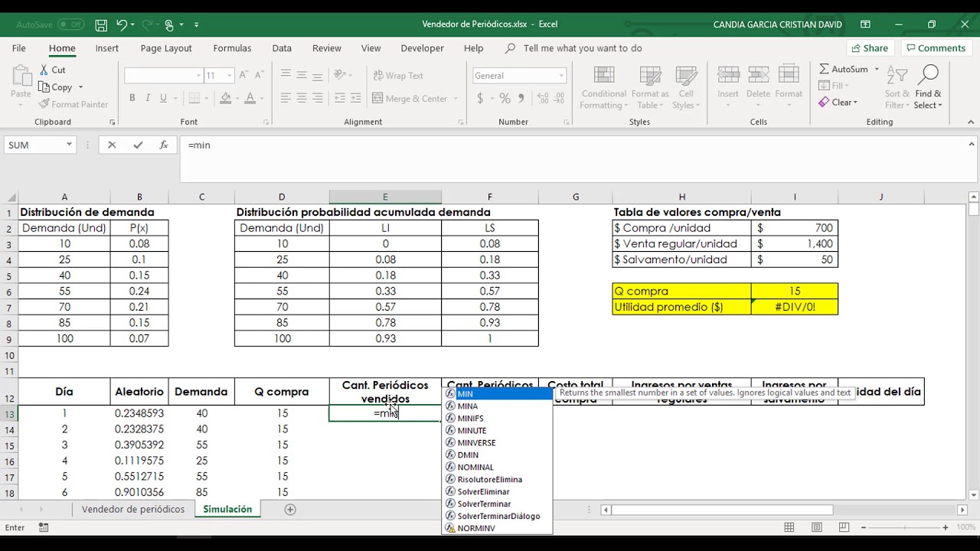Open the font size dropdown
The height and width of the screenshot is (551, 980).
230,76
